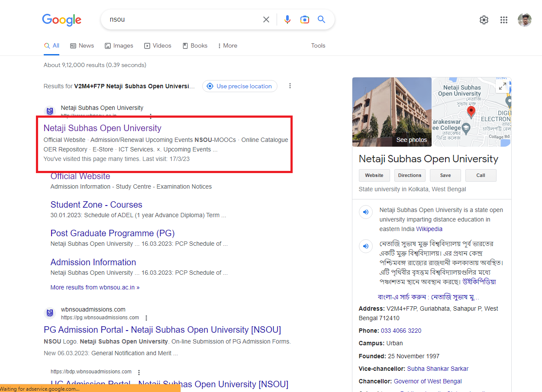
Task: Expand the More search options
Action: click(x=228, y=45)
